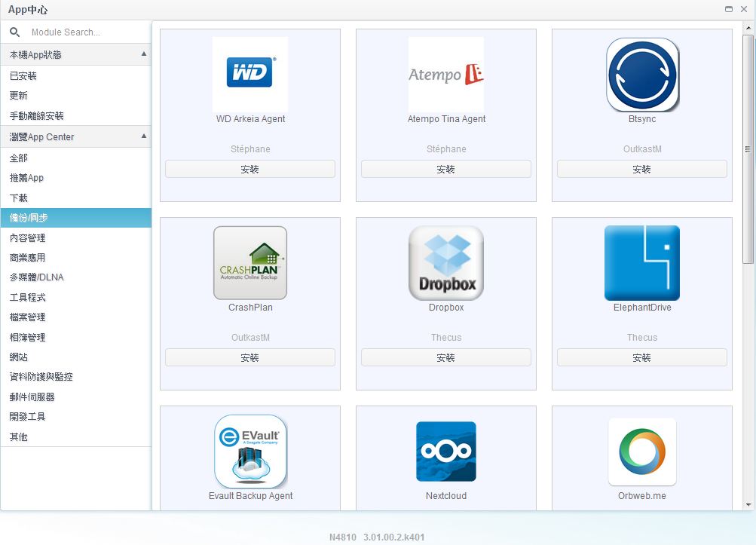Click the WD Arkeia Agent app icon
The width and height of the screenshot is (756, 545).
click(x=249, y=75)
